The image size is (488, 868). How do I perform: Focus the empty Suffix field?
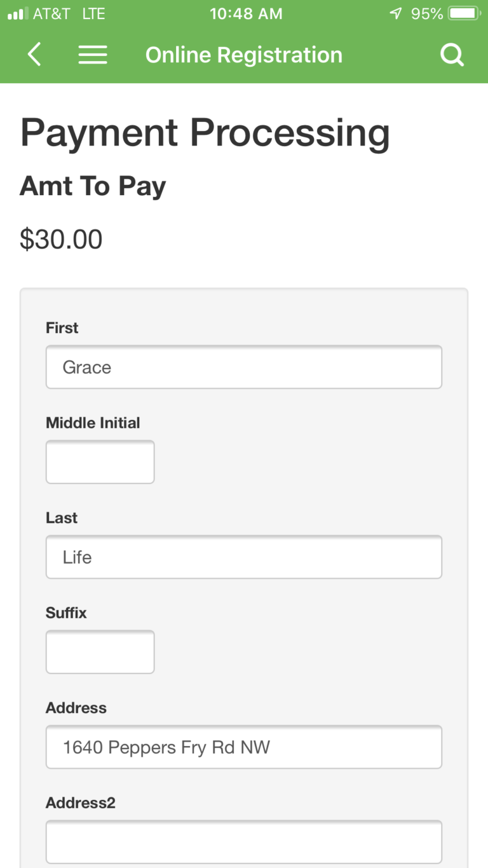click(100, 652)
